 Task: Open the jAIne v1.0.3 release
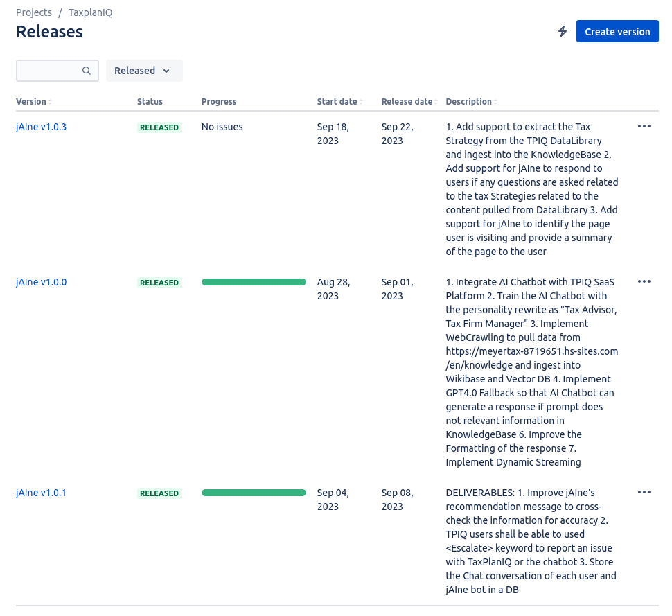pyautogui.click(x=41, y=127)
